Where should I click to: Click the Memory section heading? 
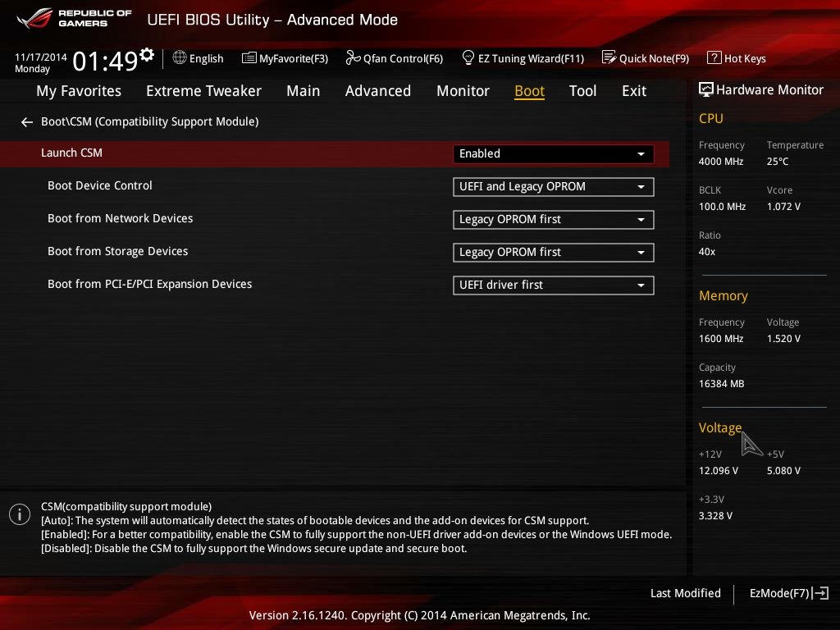coord(724,295)
